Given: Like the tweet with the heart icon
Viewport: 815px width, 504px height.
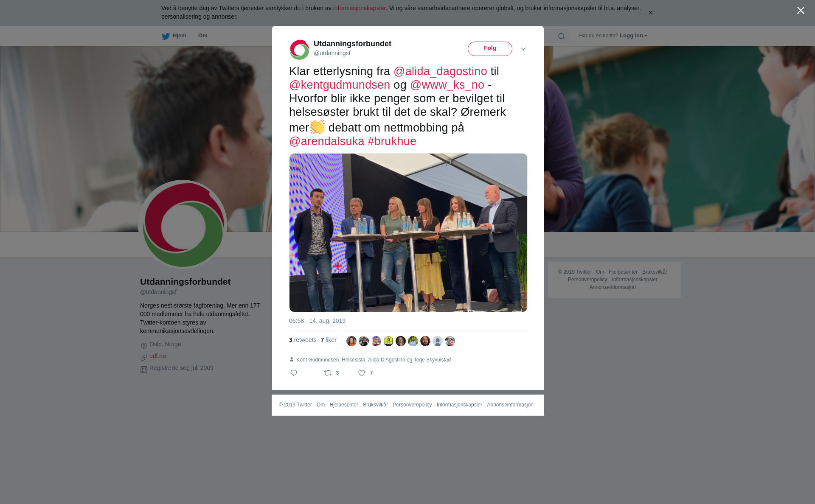Looking at the screenshot, I should coord(362,373).
